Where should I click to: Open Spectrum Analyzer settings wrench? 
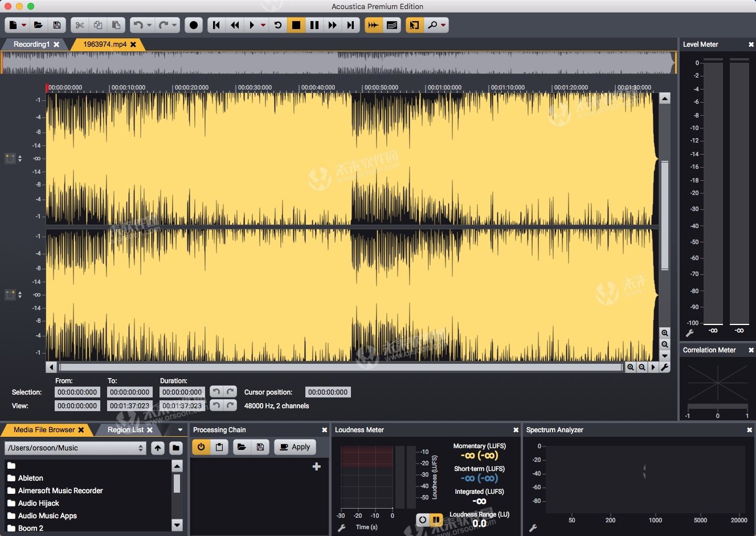[533, 528]
